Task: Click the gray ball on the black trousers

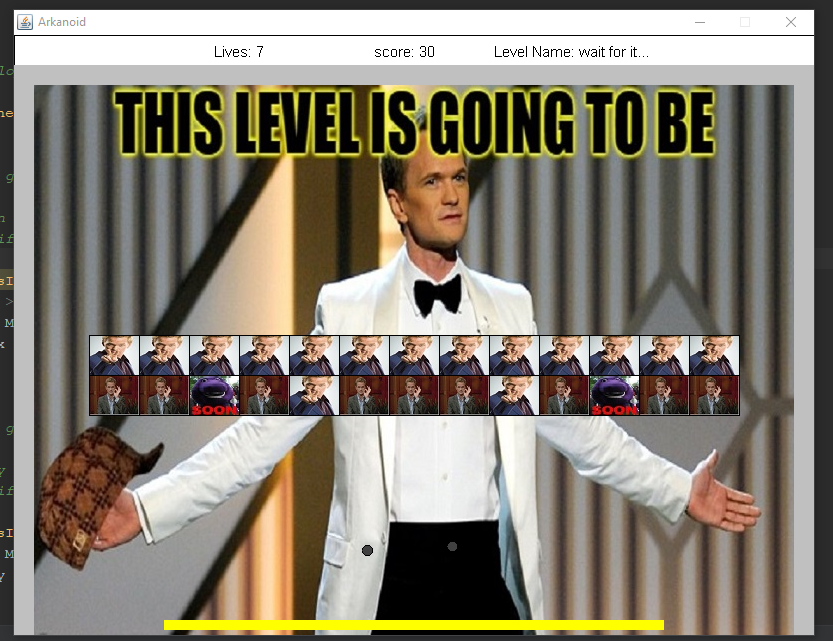Action: coord(452,546)
